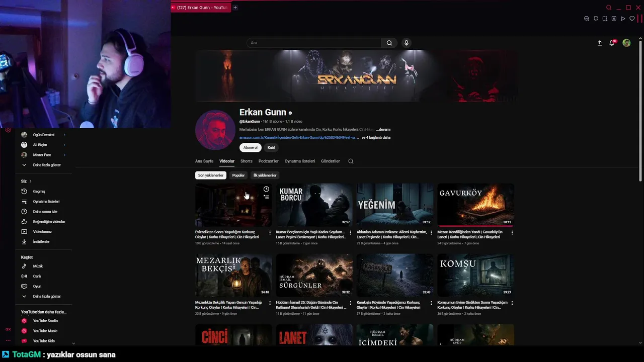
Task: Open options menu for Mezarı Kendiliğinden Yandı video
Action: [x=512, y=233]
